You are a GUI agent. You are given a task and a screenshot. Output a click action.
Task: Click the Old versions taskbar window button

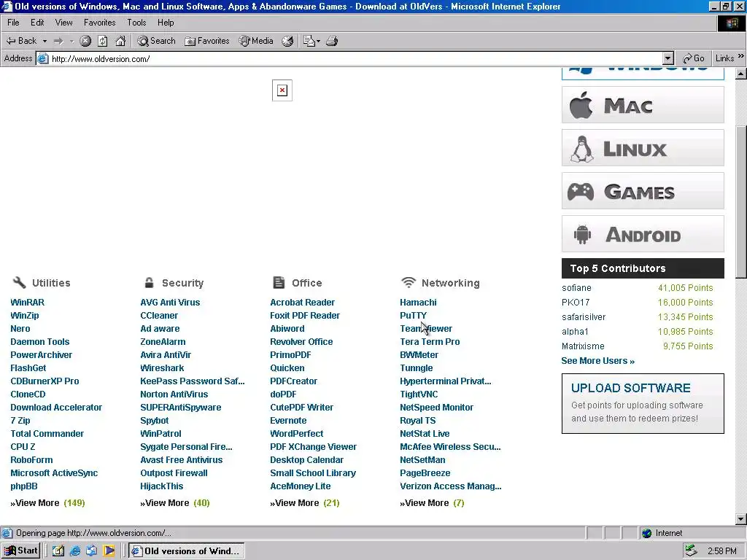[186, 551]
